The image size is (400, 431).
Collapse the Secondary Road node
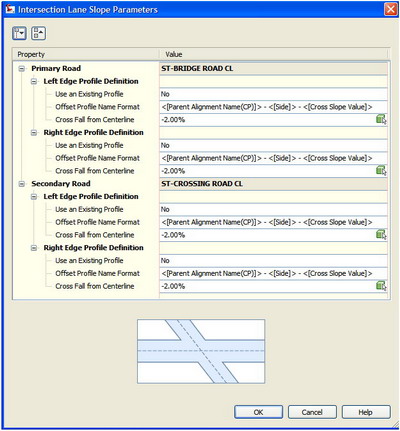(x=22, y=184)
